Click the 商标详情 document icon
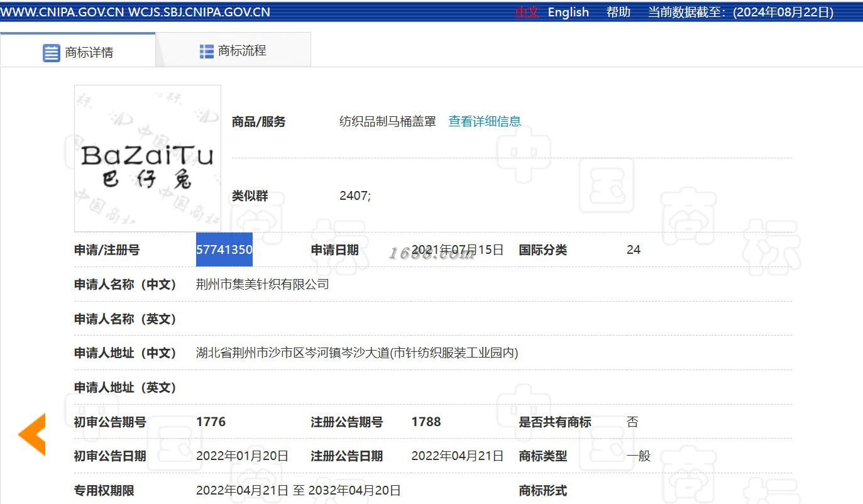 coord(52,53)
